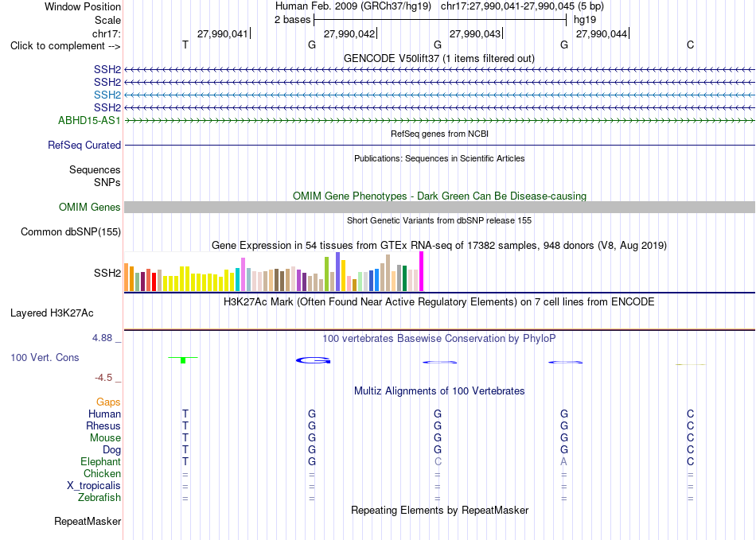Click the 'Rhesus' alignment row label

coord(103,425)
